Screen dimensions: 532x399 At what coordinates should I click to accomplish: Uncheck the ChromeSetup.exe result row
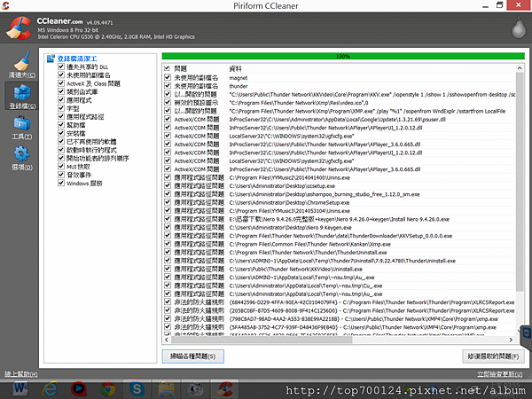click(x=168, y=202)
